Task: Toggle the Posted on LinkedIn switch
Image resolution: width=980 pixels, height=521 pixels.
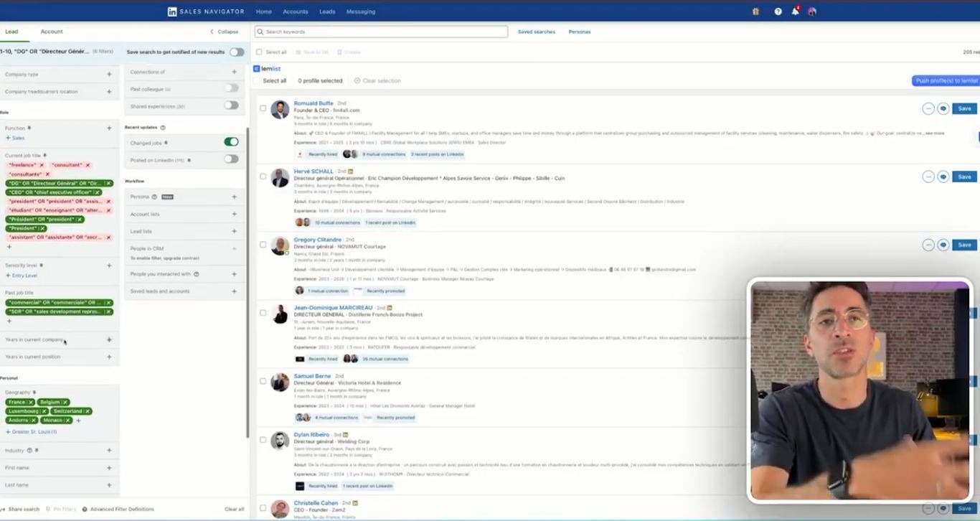Action: point(231,159)
